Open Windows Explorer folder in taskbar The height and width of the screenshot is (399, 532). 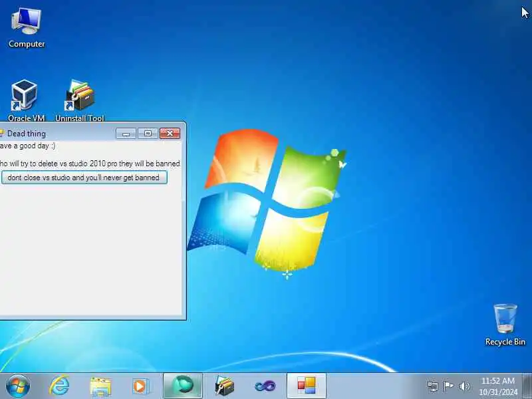[x=100, y=386]
